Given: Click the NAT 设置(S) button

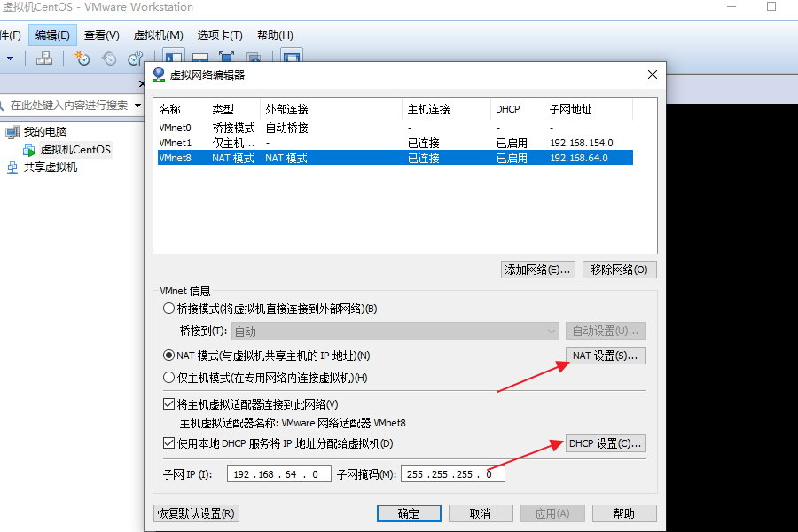Looking at the screenshot, I should coord(606,355).
